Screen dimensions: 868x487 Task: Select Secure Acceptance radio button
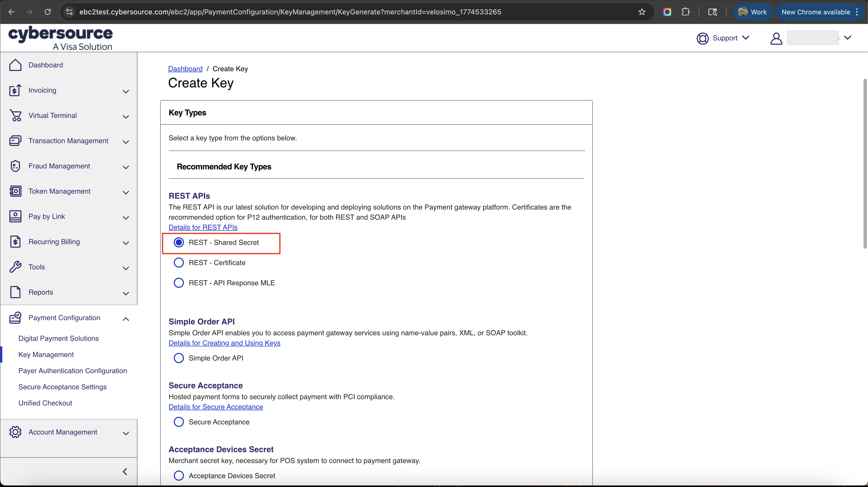179,422
